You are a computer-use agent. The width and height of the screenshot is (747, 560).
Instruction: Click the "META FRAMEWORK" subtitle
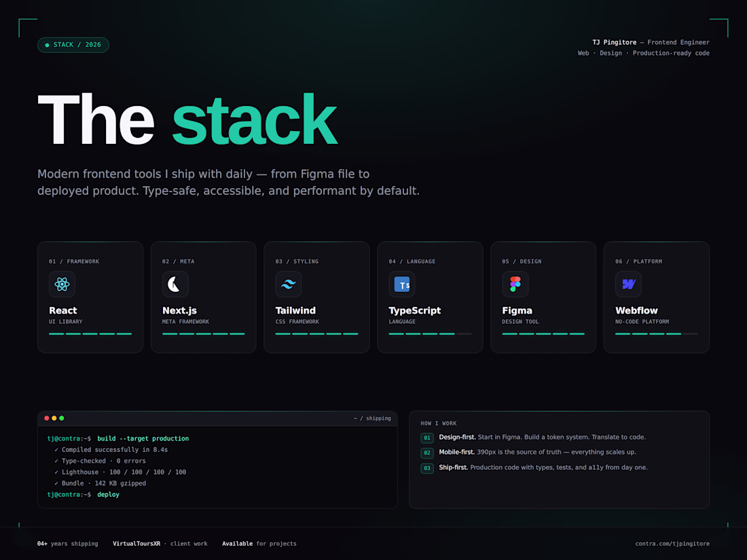[x=186, y=322]
